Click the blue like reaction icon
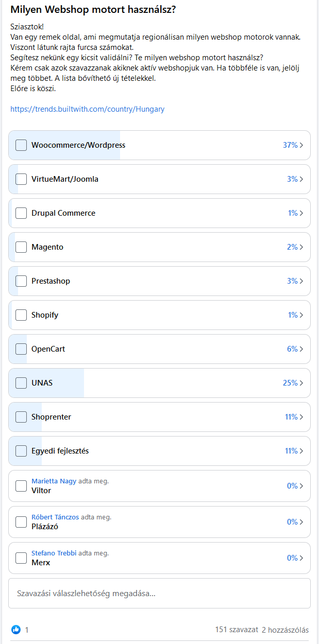The width and height of the screenshot is (319, 644). point(16,630)
